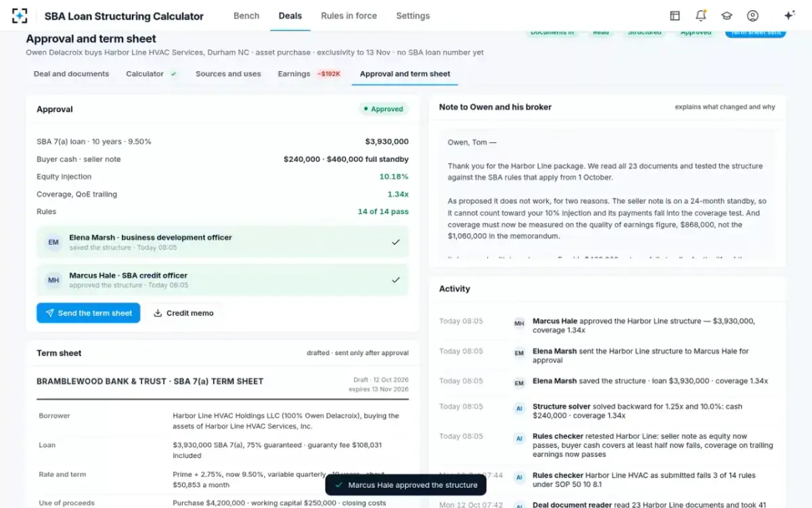The image size is (812, 508).
Task: Click the -$192K badge on Earnings
Action: [330, 74]
